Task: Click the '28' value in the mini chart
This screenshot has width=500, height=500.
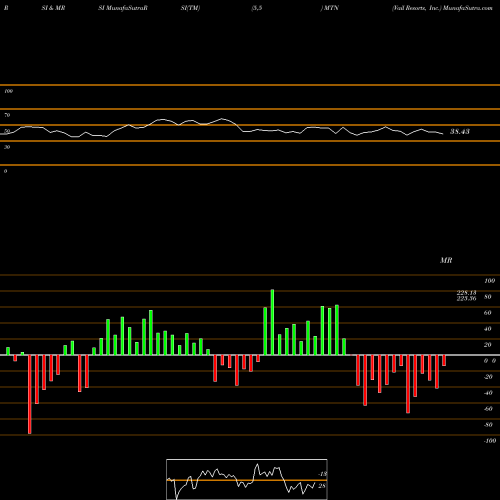Action: click(322, 486)
